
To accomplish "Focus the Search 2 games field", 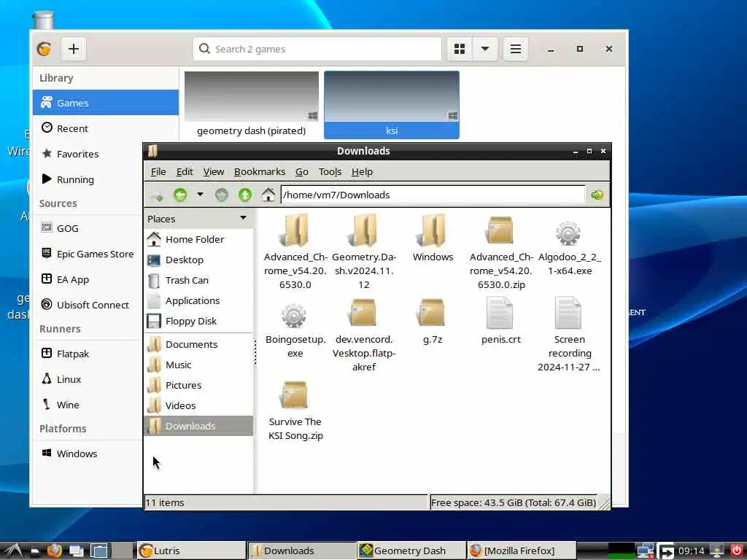I will 317,49.
